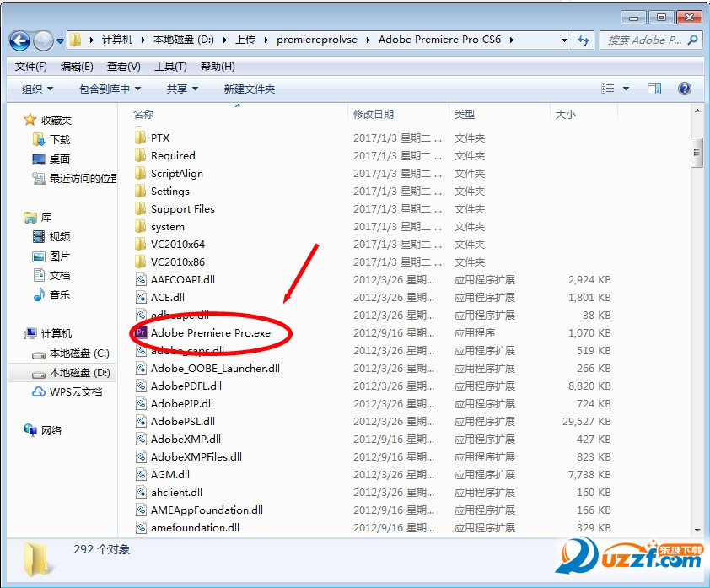Click the AdobePSL.dll file icon
The width and height of the screenshot is (710, 588).
pos(142,421)
